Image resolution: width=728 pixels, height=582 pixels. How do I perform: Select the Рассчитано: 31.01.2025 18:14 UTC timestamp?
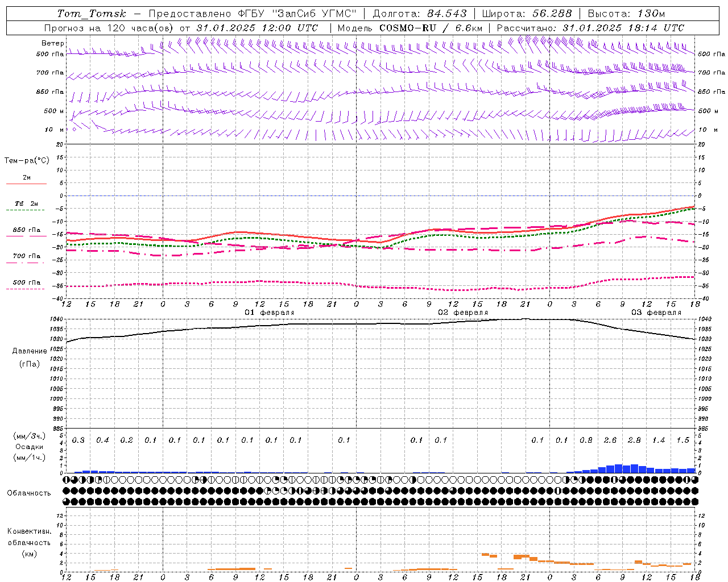coord(590,28)
